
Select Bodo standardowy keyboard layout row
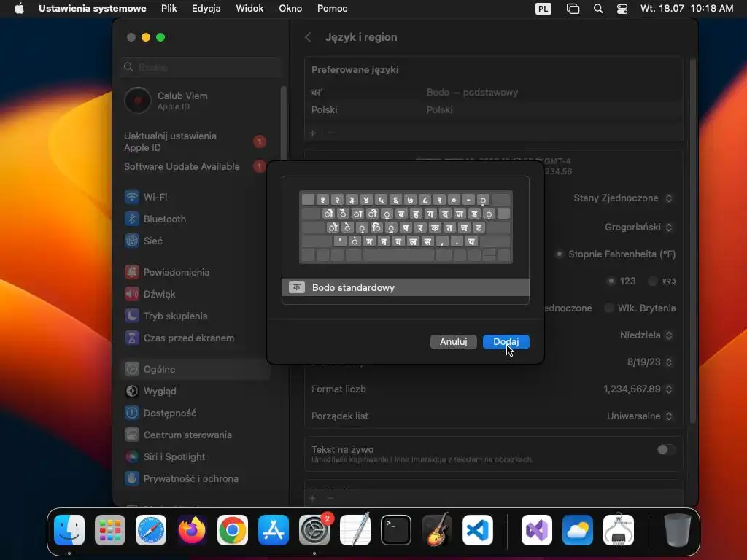[x=406, y=287]
